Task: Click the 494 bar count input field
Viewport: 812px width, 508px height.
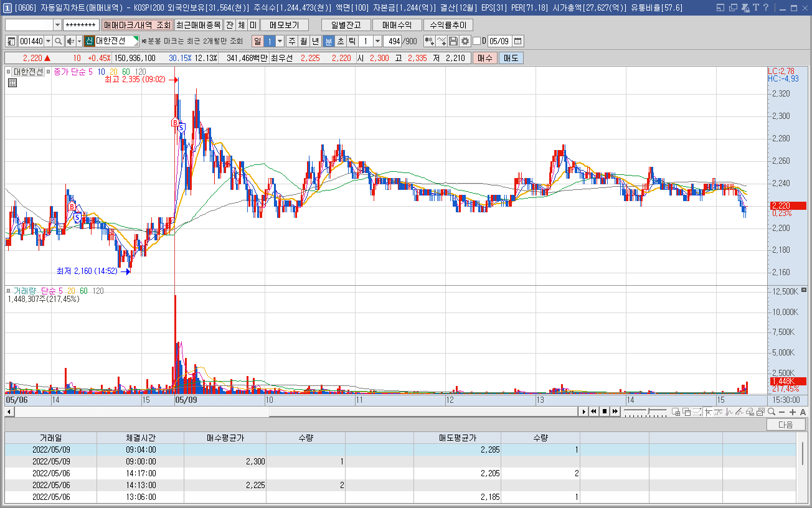Action: click(x=392, y=41)
